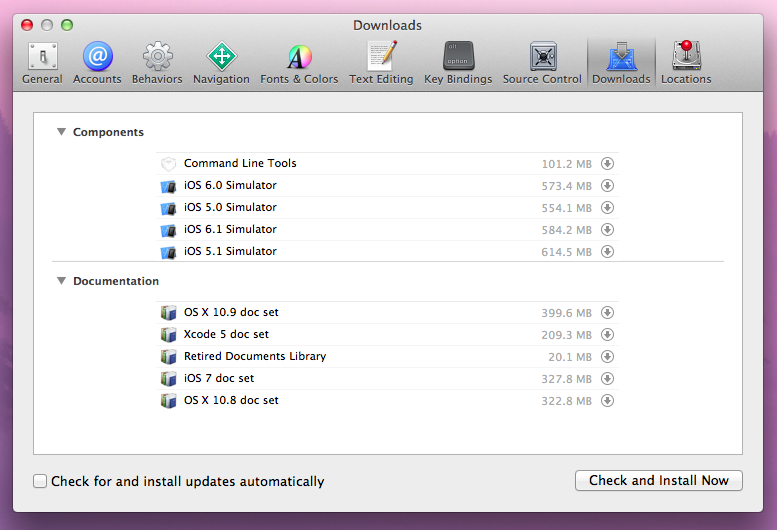This screenshot has width=777, height=530.
Task: Enable check for and install updates automatically
Action: click(40, 481)
